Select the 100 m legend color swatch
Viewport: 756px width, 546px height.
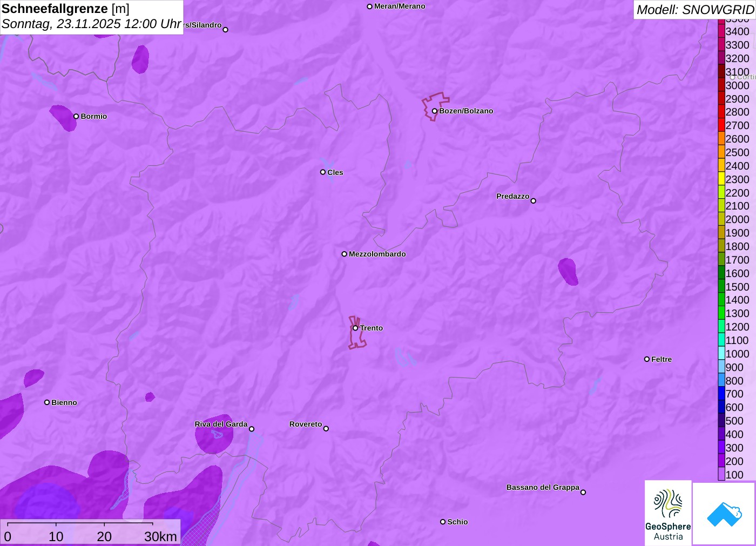pos(721,474)
